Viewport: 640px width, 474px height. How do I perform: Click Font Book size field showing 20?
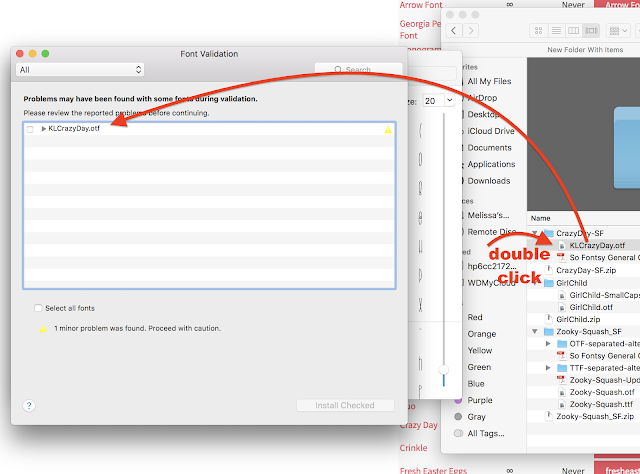click(x=433, y=100)
